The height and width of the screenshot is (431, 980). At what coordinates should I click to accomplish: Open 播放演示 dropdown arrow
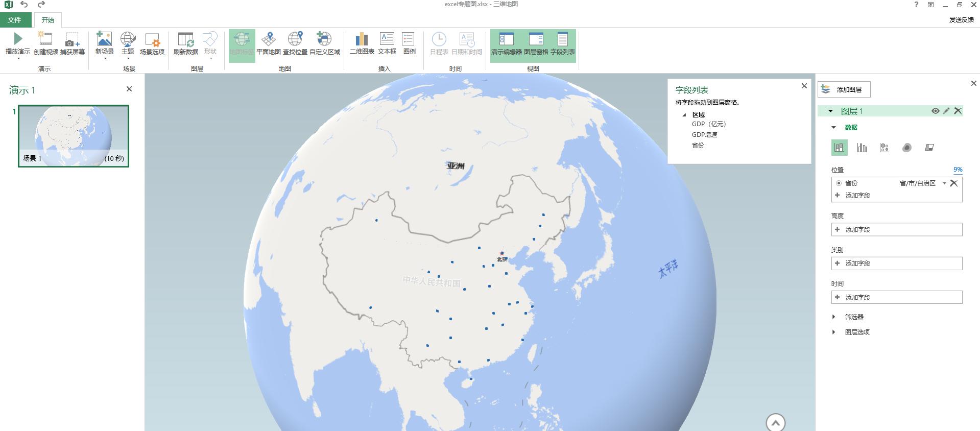coord(18,59)
